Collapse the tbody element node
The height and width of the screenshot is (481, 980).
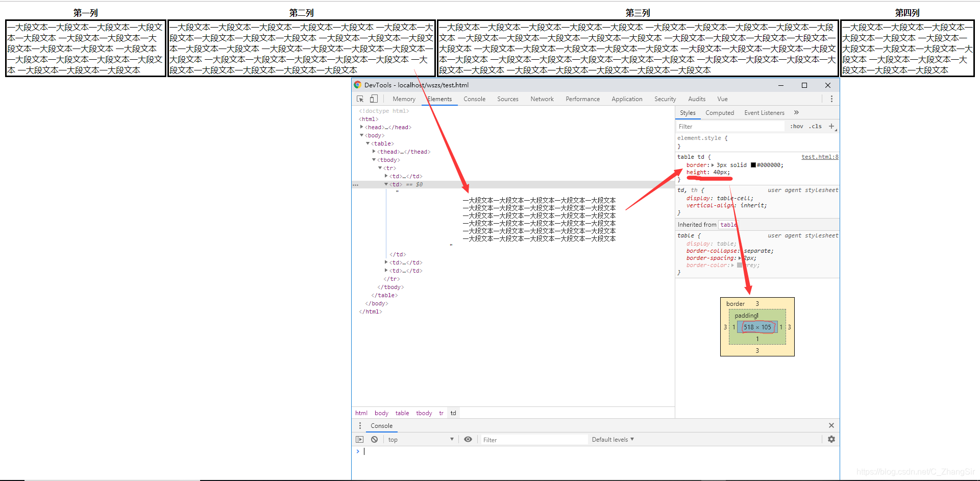coord(374,160)
